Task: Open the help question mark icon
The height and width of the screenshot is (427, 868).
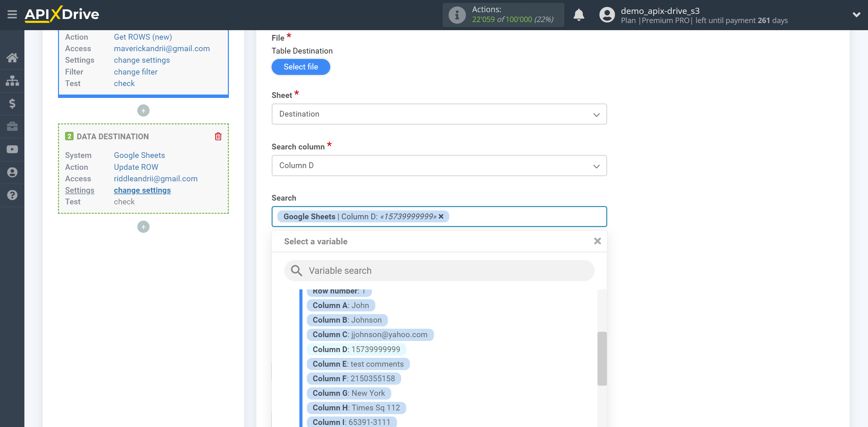Action: (12, 195)
